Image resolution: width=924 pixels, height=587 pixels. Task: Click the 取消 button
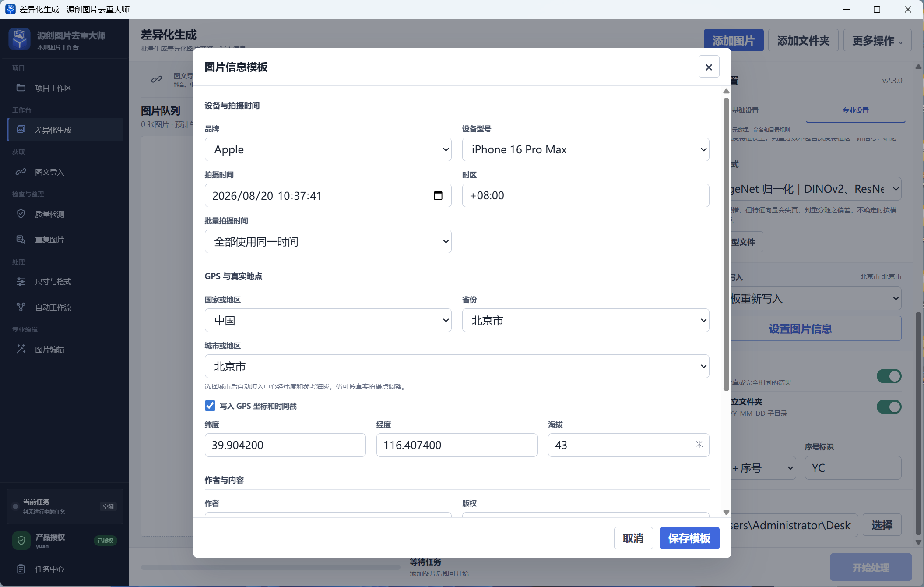coord(633,538)
